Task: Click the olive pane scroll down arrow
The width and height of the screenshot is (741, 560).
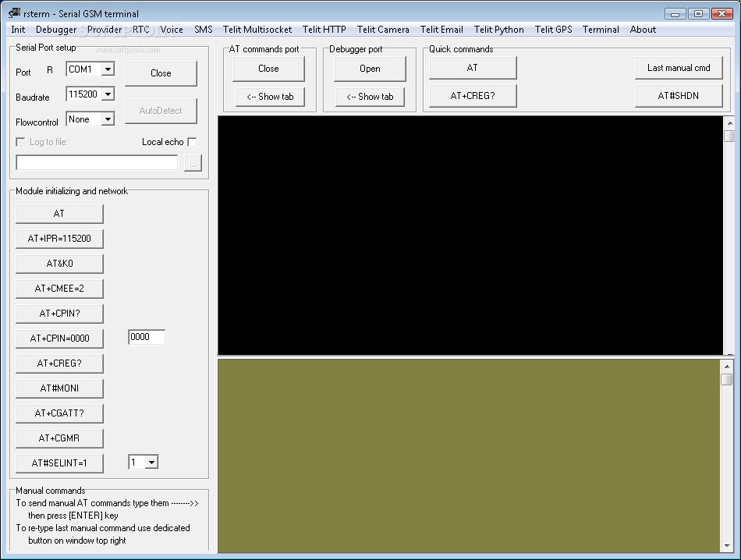Action: 727,546
